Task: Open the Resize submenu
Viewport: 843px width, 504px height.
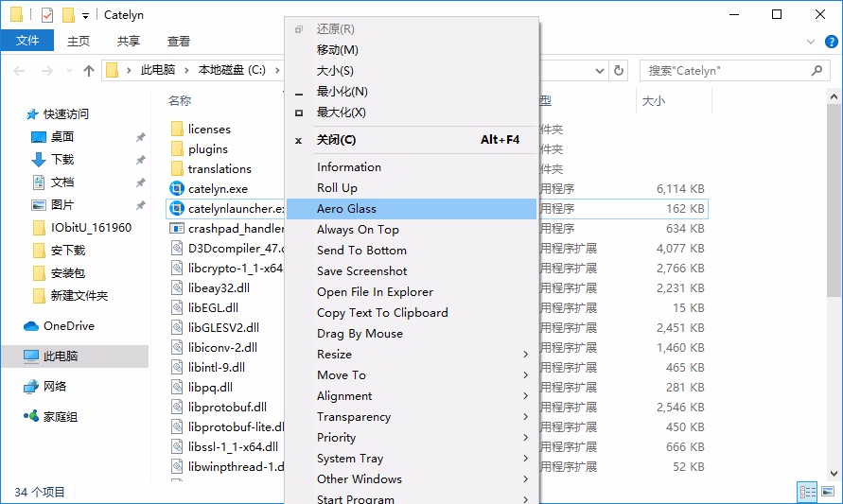Action: point(412,355)
